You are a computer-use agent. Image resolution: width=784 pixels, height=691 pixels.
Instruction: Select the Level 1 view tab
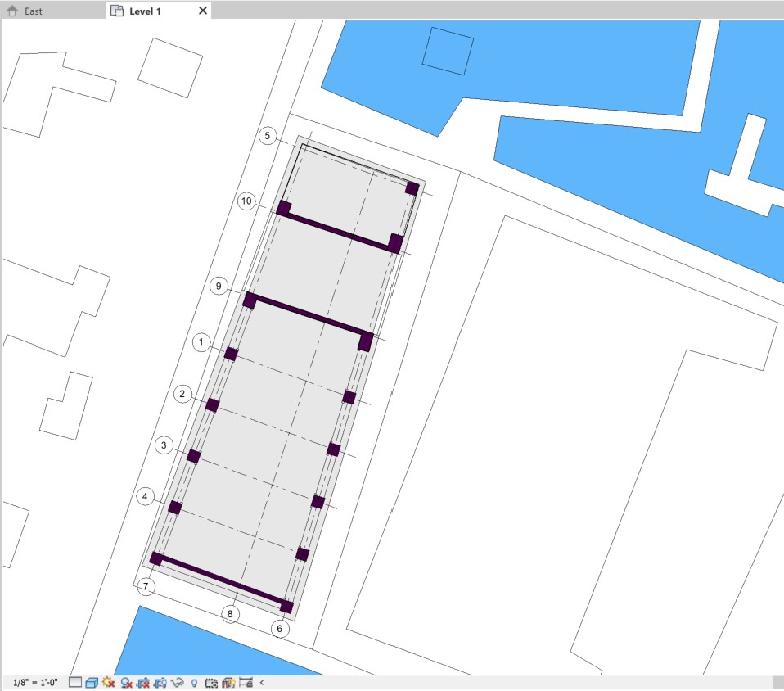[x=144, y=11]
